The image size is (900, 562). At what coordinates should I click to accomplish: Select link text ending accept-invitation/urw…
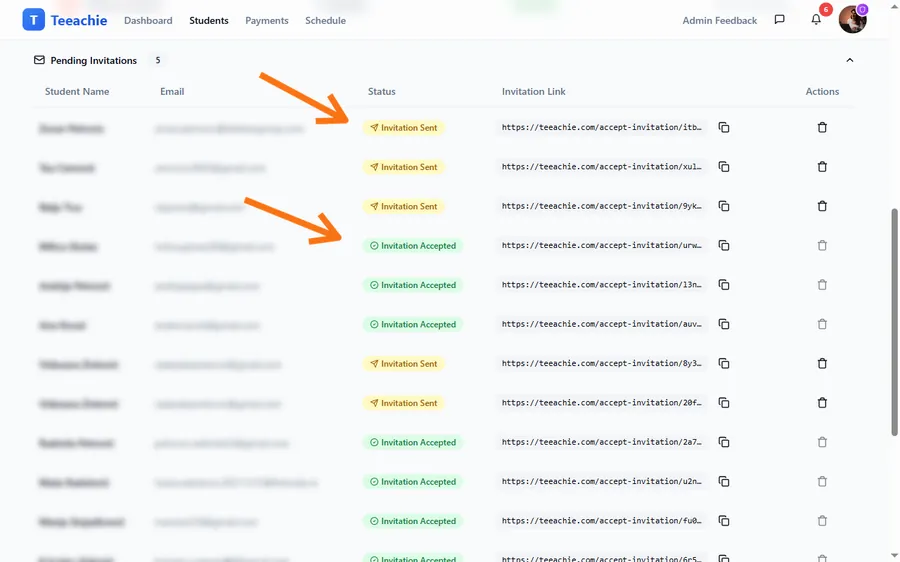click(602, 245)
